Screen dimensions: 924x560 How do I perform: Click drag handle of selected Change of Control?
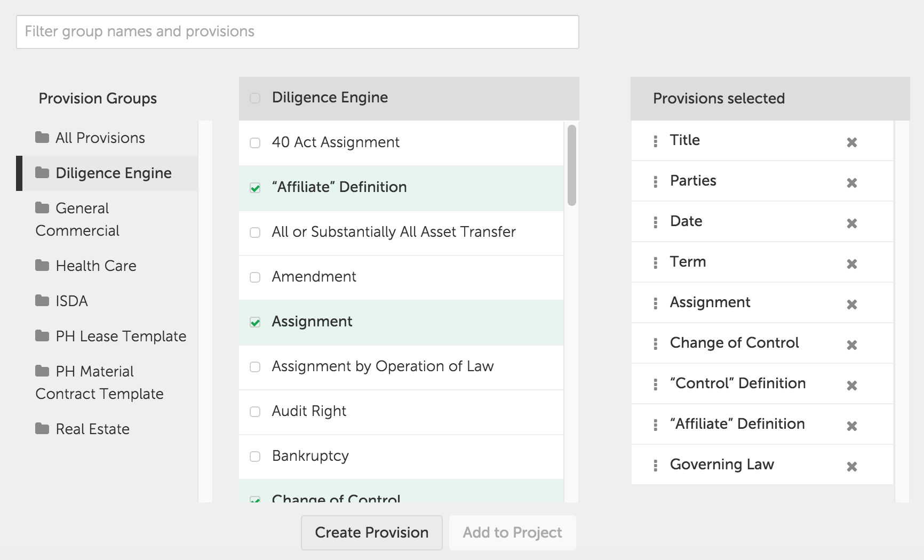(656, 344)
